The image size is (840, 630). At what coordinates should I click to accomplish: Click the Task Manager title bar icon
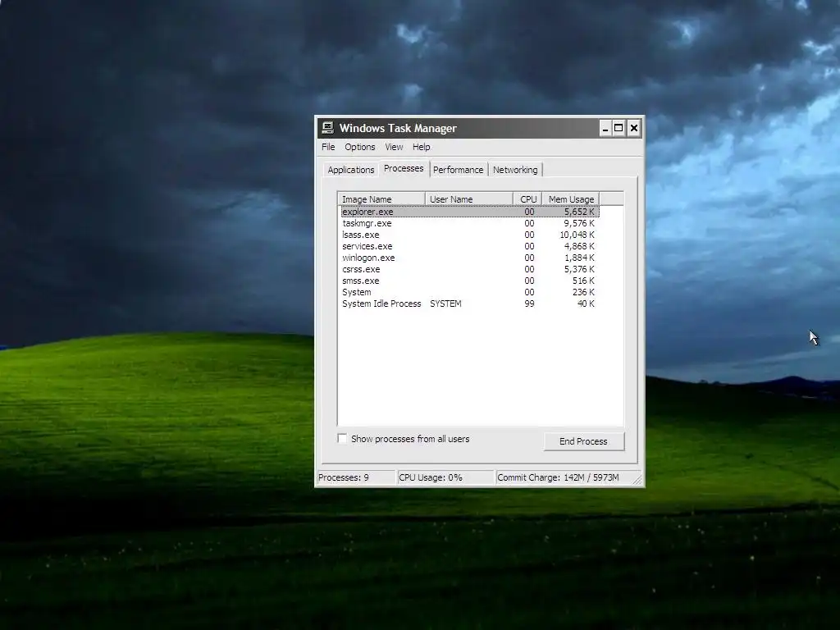(x=327, y=127)
